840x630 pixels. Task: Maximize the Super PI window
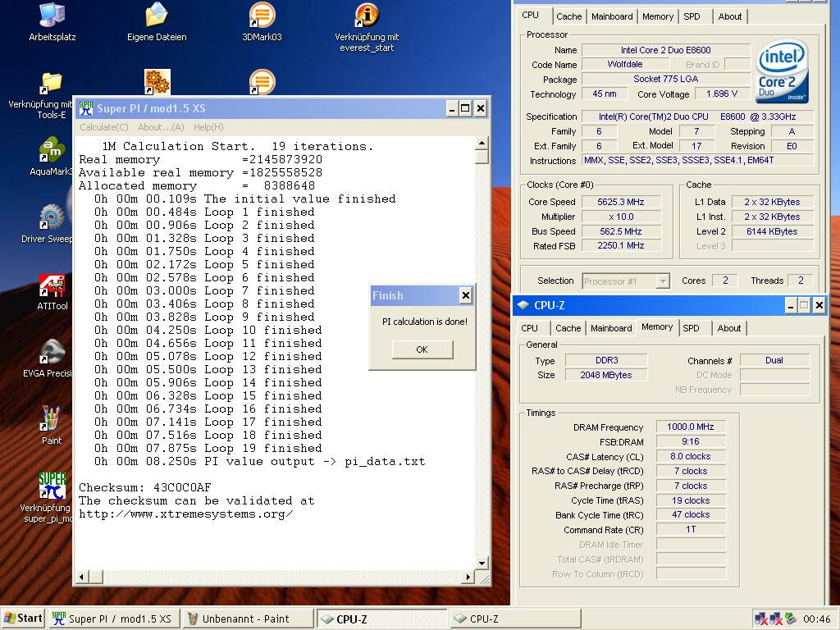point(466,109)
